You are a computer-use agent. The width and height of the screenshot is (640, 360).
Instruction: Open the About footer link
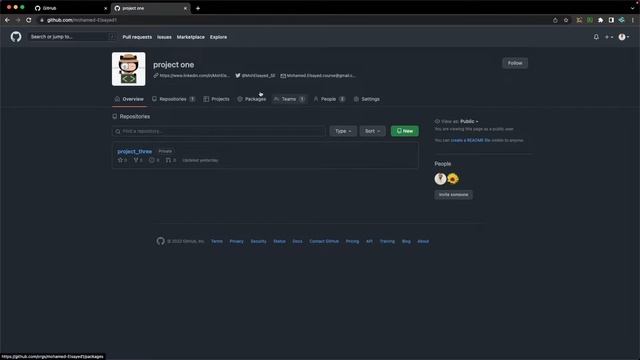point(423,242)
